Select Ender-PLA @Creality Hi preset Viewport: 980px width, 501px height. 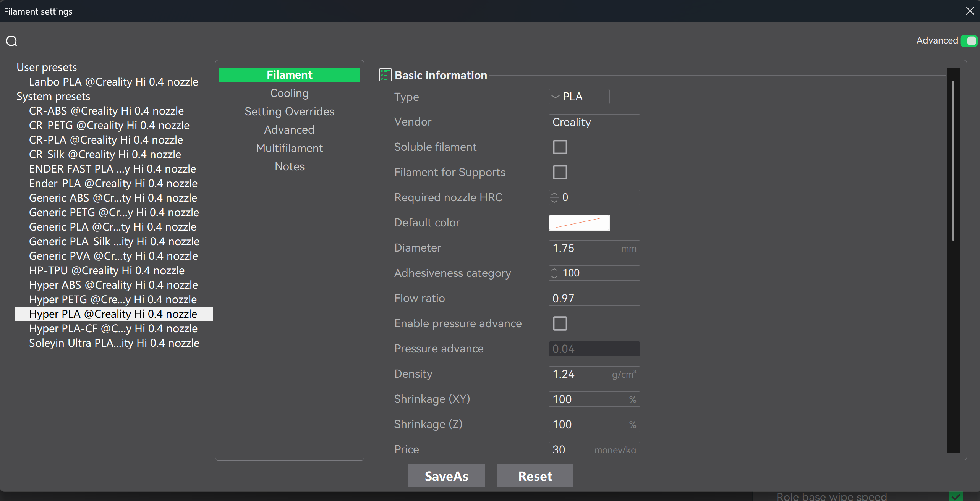tap(113, 183)
